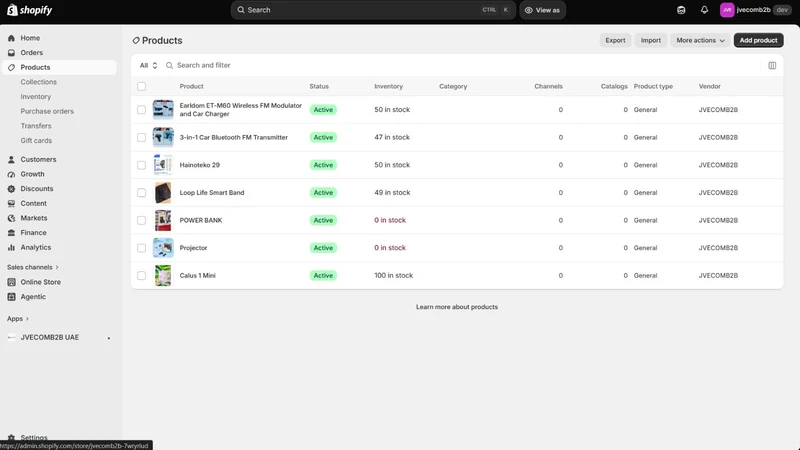800x450 pixels.
Task: Open the Home icon in sidebar
Action: 11,38
